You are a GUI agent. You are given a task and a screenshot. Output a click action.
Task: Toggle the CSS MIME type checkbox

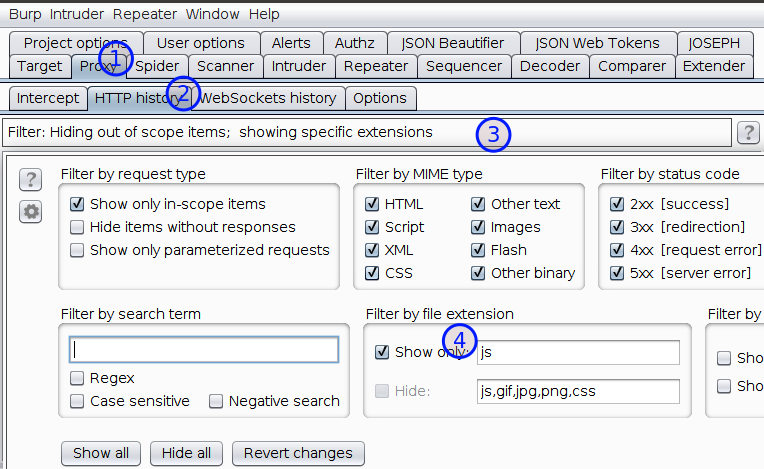(x=372, y=273)
